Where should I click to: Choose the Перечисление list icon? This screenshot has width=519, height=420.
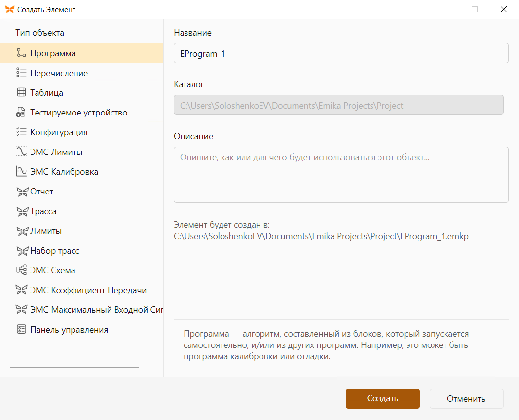pos(21,73)
